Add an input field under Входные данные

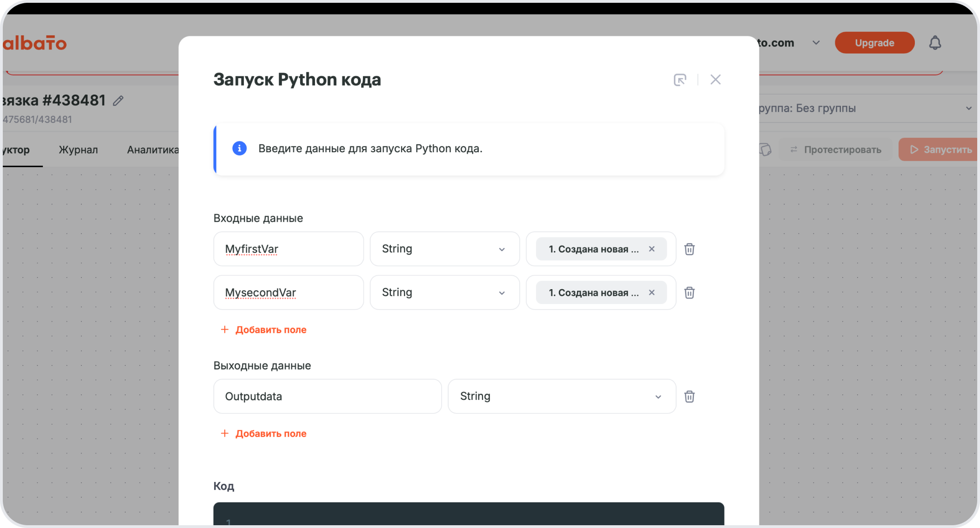(264, 330)
